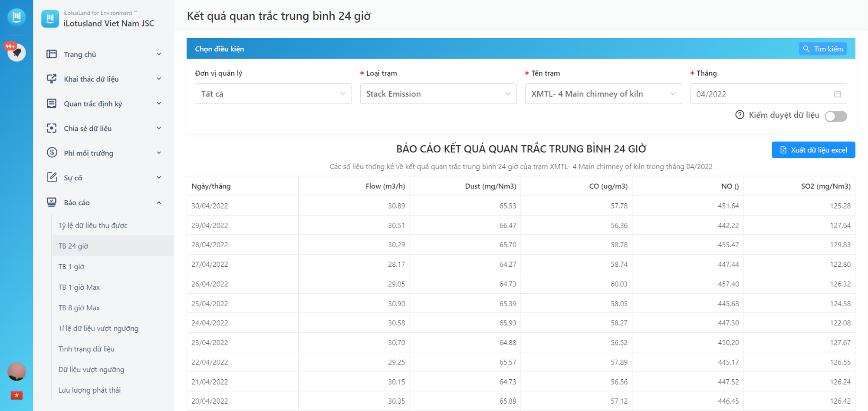Click Dust value 66.47
This screenshot has width=868, height=411.
point(508,225)
